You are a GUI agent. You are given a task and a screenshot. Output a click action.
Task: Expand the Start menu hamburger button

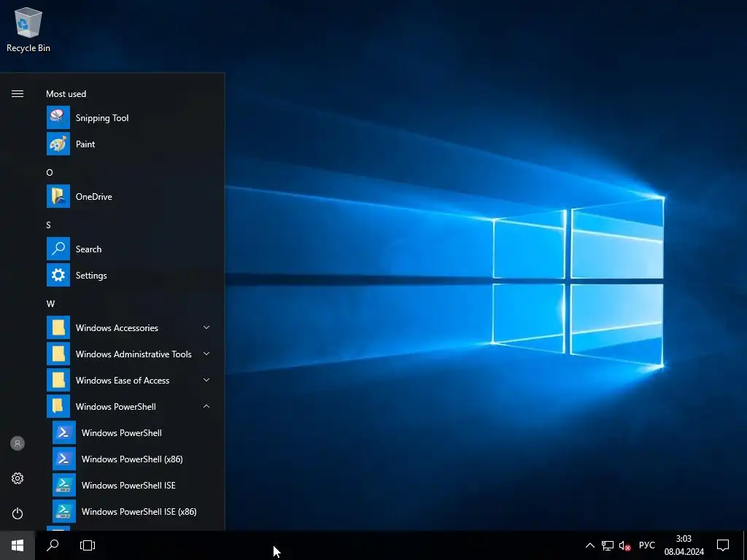point(18,94)
